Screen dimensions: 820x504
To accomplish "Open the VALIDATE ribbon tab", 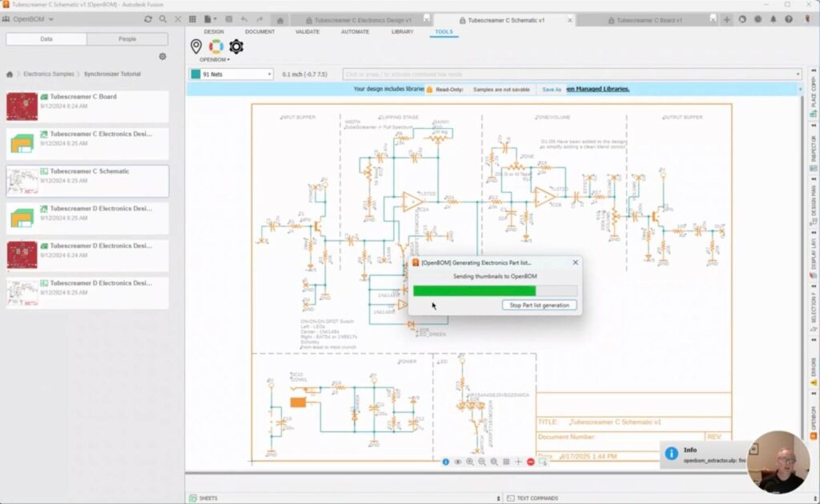I will (x=307, y=32).
